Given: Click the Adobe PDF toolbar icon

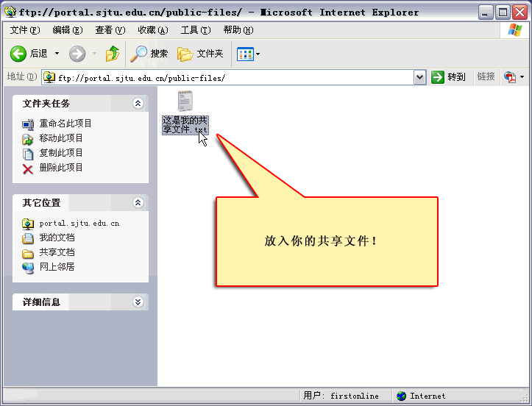Looking at the screenshot, I should (510, 77).
